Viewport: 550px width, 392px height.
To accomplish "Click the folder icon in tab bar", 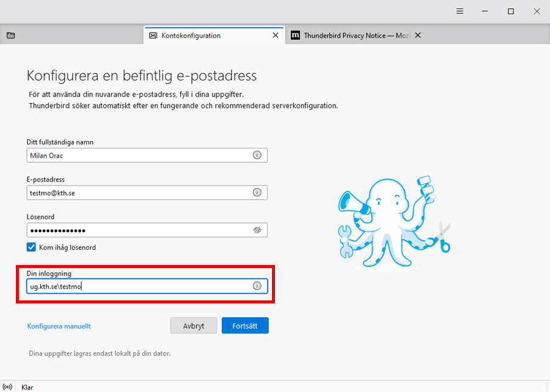I will click(11, 35).
